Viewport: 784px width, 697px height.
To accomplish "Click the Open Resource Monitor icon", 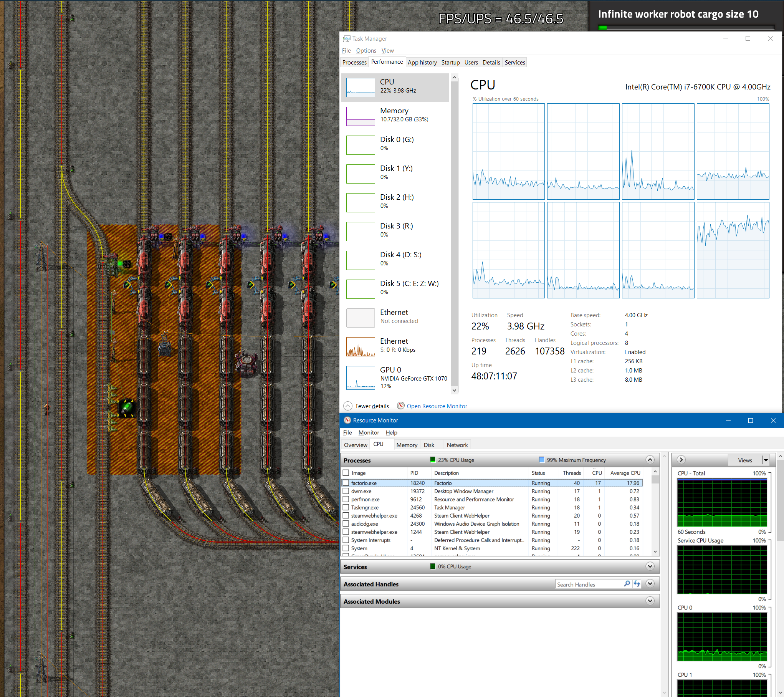I will tap(401, 406).
